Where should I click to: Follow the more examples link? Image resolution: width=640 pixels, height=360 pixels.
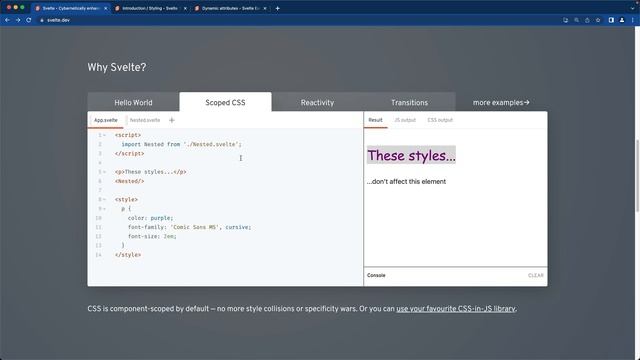[501, 102]
